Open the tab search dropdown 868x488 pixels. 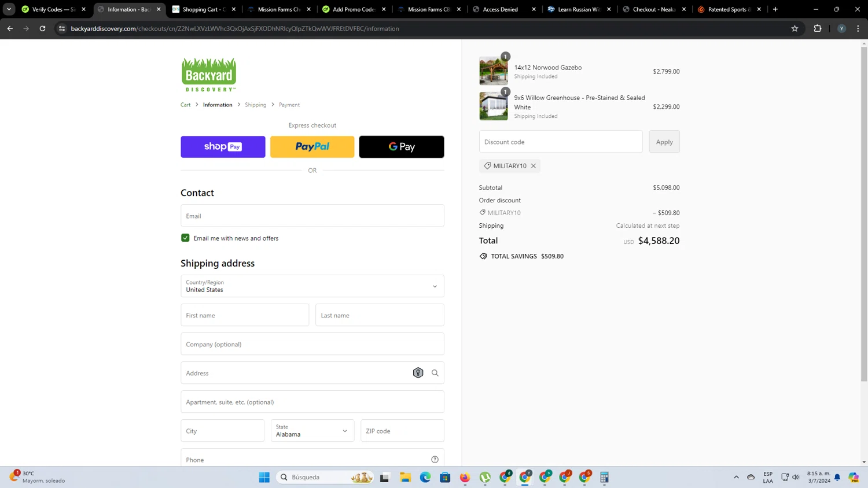tap(9, 9)
